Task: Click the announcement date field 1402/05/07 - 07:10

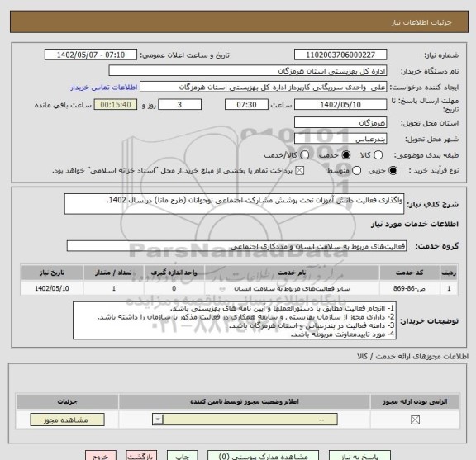Action: (91, 55)
